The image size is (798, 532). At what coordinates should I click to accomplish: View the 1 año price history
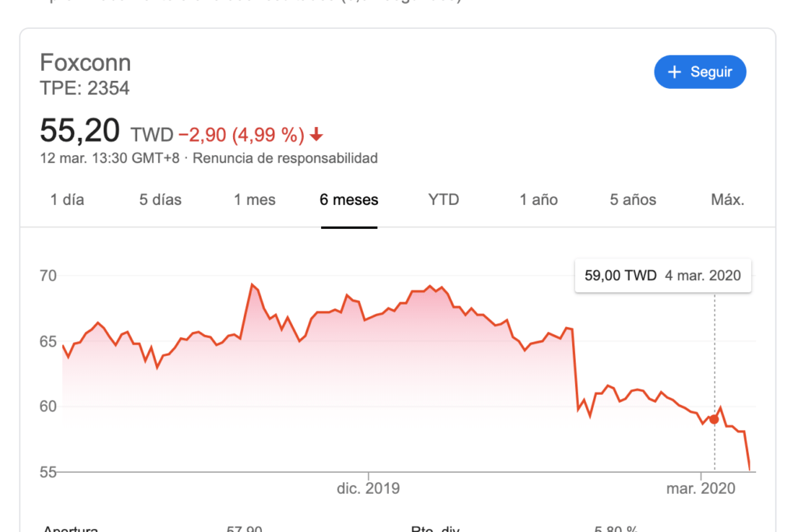pos(538,200)
